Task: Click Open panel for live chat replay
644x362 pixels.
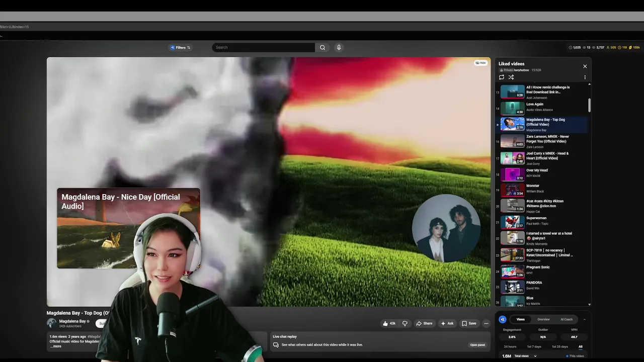Action: (x=477, y=345)
